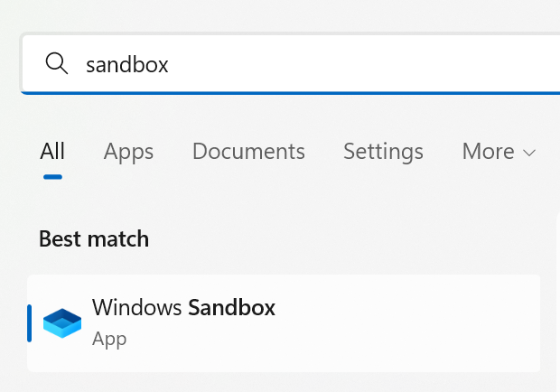Click the Best match heading
Viewport: 560px width, 392px height.
[94, 238]
